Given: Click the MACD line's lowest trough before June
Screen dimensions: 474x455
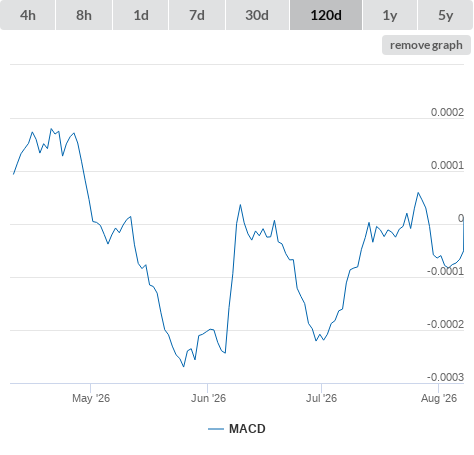Looking at the screenshot, I should (183, 366).
